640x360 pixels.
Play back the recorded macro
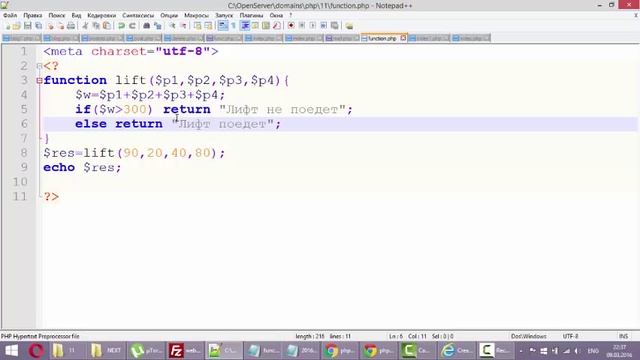313,26
